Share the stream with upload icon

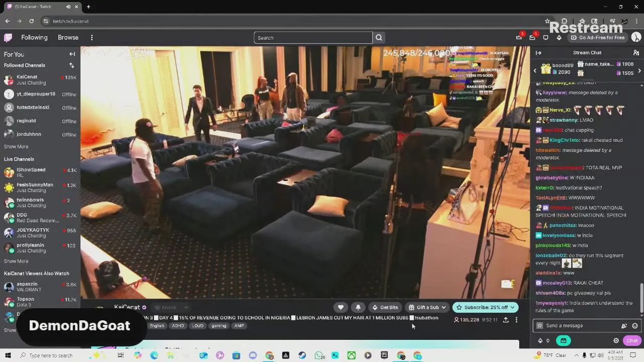coord(506,320)
